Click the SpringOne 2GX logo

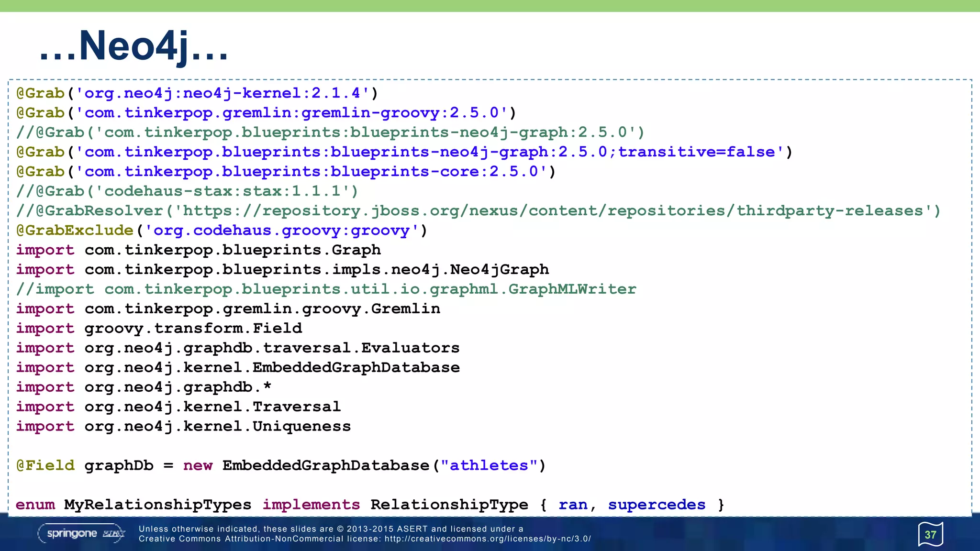(81, 533)
